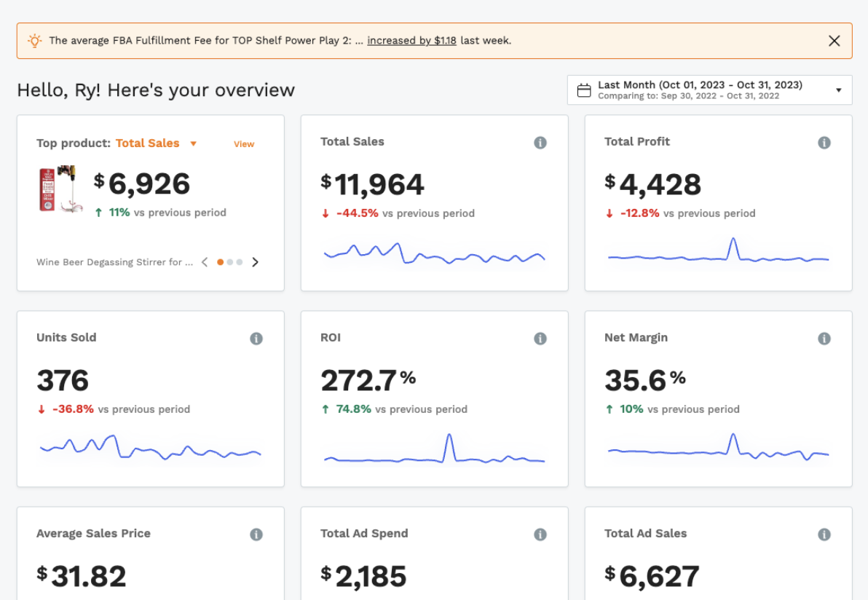Click the 35.6% Net Margin value
The width and height of the screenshot is (868, 600).
tap(645, 380)
